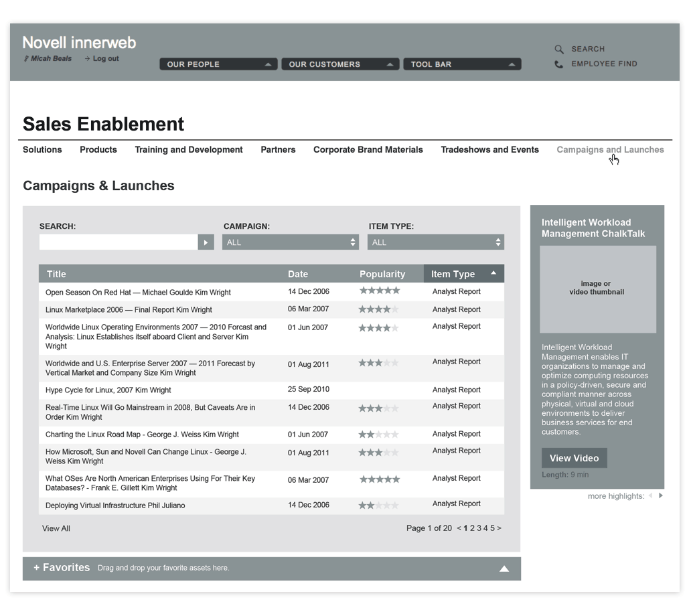This screenshot has height=616, width=689.
Task: Click star rating for Linux Marketplace 2006
Action: click(379, 309)
